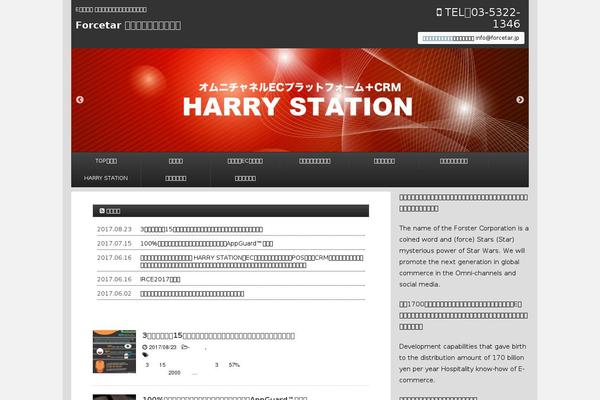Open the IRCE2017 news entry
This screenshot has width=600, height=400.
coord(160,279)
